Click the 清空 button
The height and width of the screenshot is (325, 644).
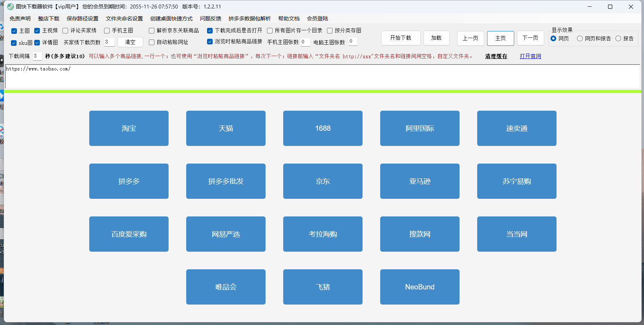pyautogui.click(x=130, y=42)
